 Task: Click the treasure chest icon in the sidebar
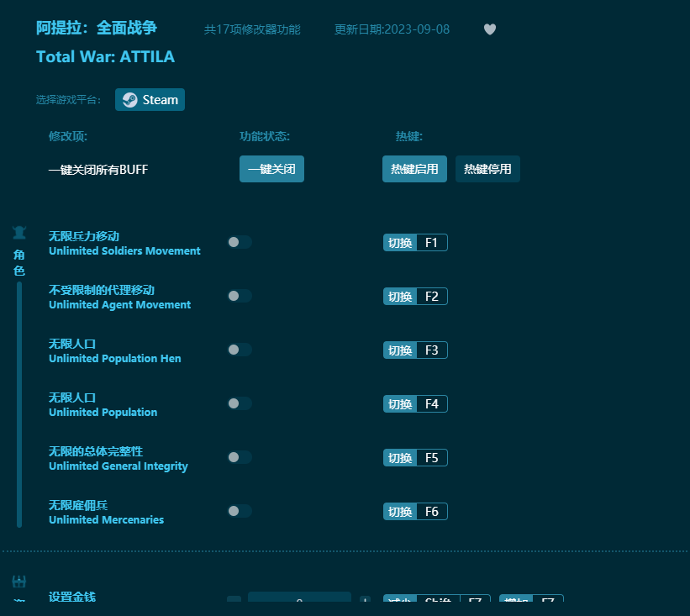18,579
